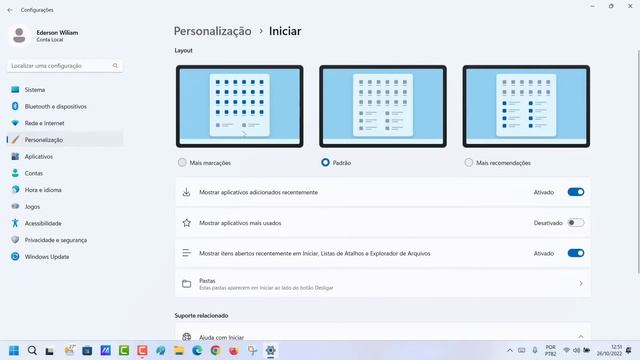The image size is (640, 360).
Task: Open the weather widgets taskbar icon
Action: [x=69, y=350]
